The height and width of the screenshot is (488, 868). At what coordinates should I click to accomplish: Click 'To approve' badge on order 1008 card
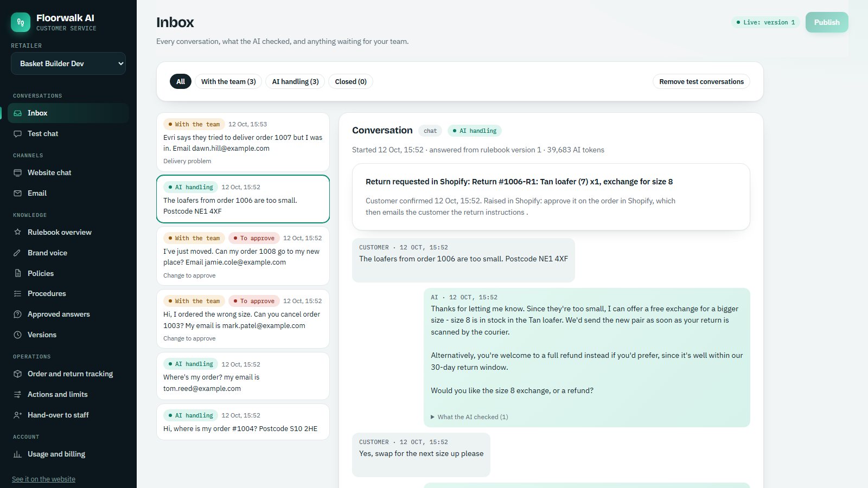[x=254, y=238]
